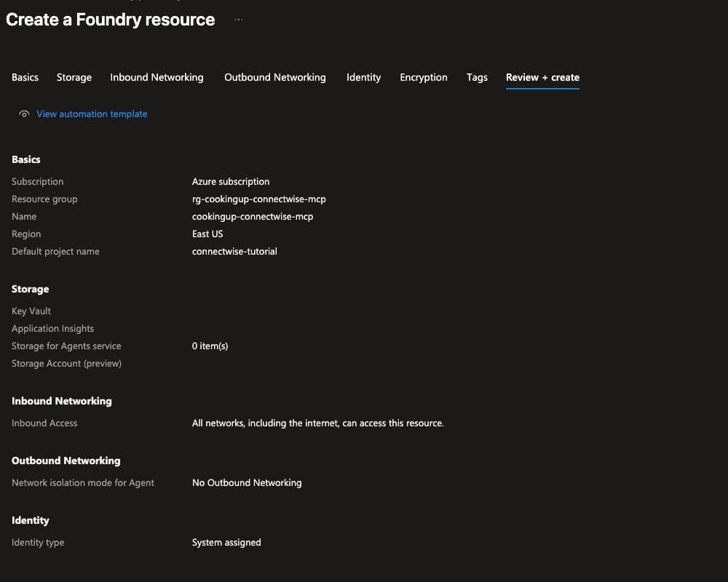The image size is (728, 582).
Task: Open the View automation template link
Action: click(92, 113)
